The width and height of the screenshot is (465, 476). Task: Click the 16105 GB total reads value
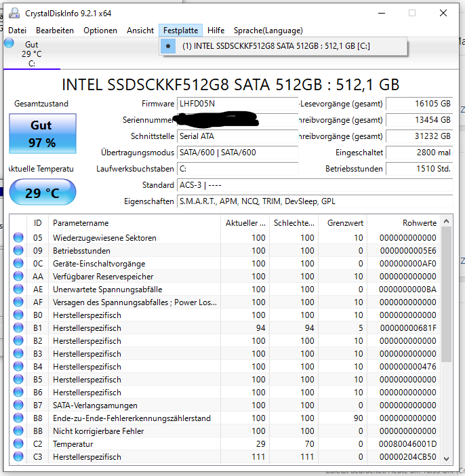click(x=419, y=104)
